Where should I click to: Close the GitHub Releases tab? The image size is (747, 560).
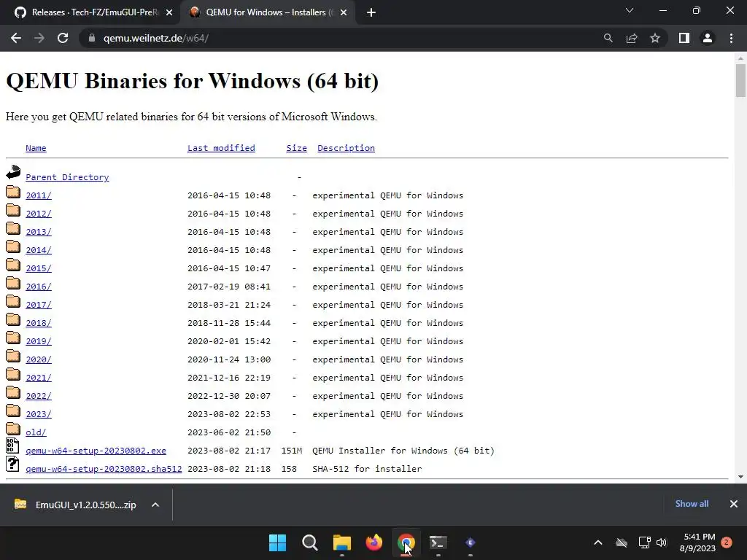(169, 13)
